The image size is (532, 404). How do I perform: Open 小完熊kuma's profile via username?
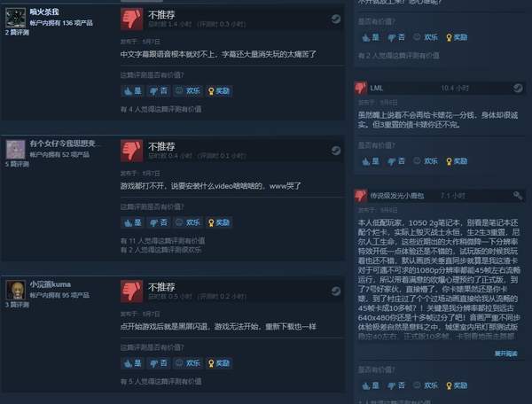(x=51, y=284)
